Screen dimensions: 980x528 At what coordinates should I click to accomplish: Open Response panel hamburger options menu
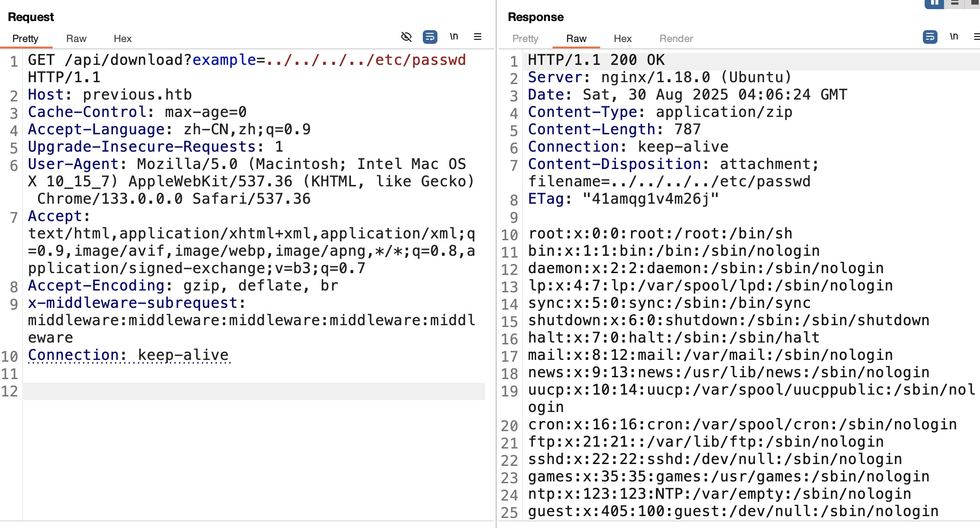click(976, 37)
